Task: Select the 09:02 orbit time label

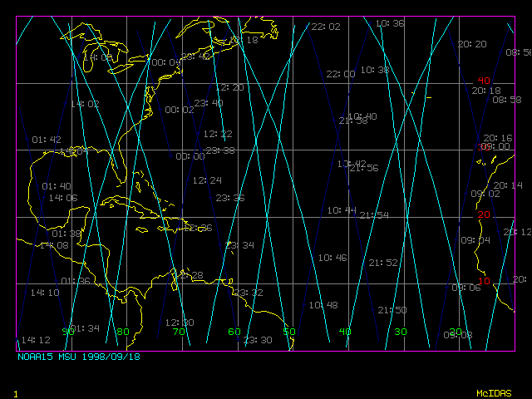Action: click(x=485, y=194)
